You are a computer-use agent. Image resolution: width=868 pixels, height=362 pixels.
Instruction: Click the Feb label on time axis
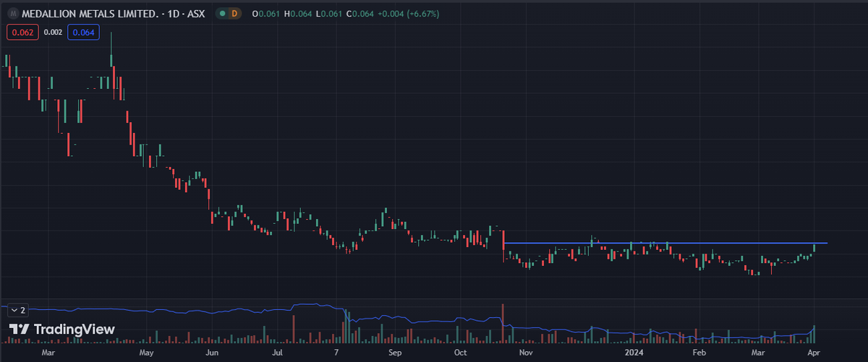[699, 353]
